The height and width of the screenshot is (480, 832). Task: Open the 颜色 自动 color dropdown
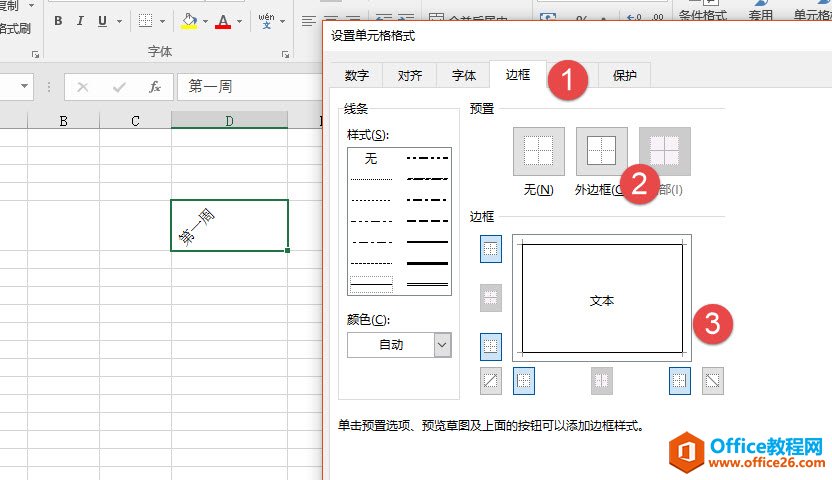pos(399,345)
